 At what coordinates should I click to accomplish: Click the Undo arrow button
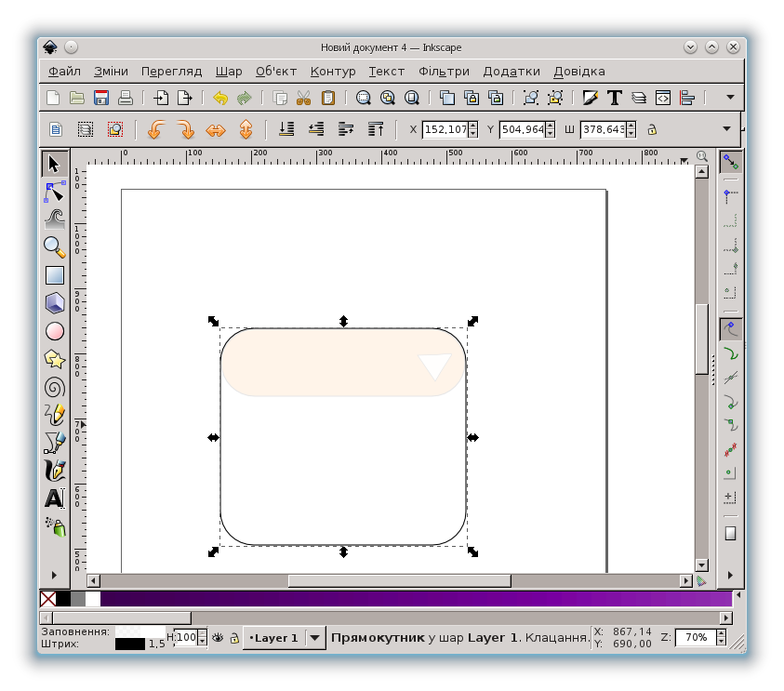click(220, 98)
